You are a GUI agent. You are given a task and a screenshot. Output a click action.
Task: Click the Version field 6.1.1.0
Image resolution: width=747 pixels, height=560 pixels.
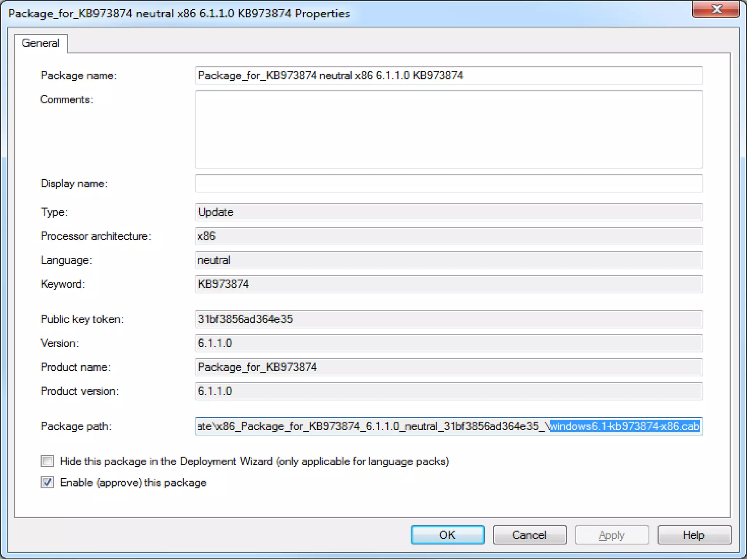[x=449, y=343]
